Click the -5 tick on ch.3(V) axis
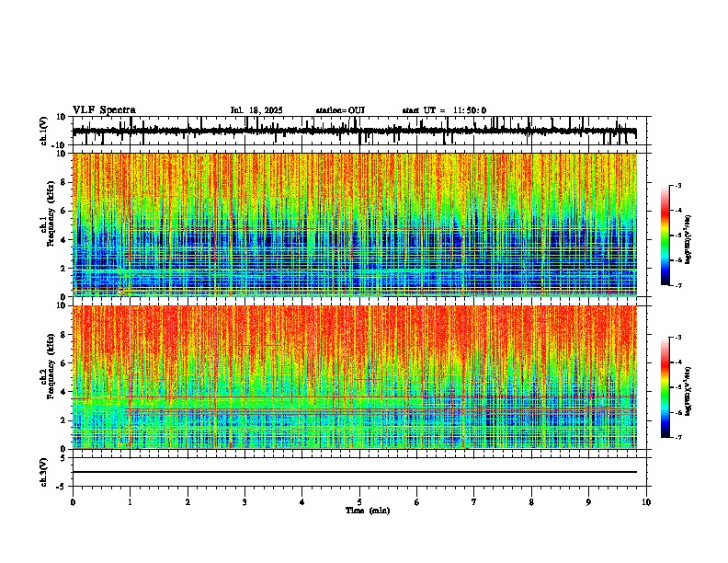 63,487
